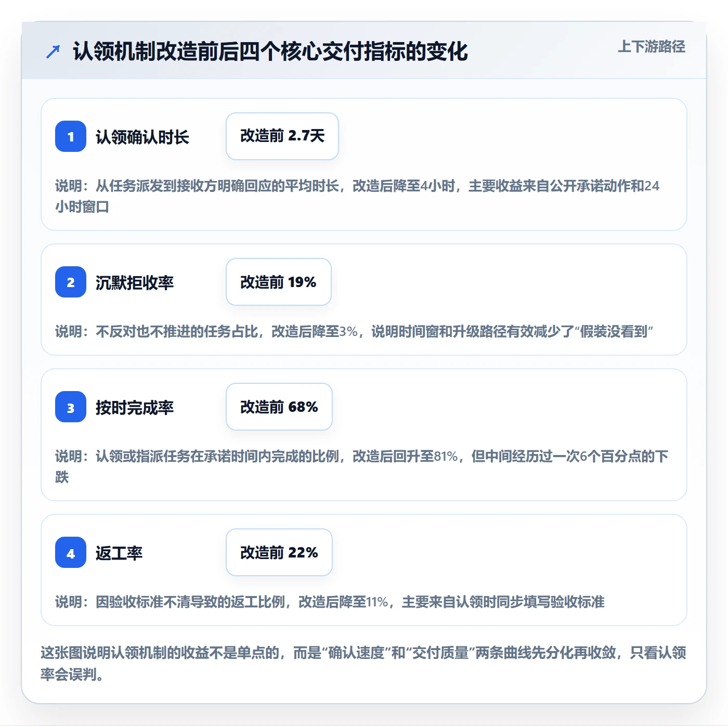Click the description starting with 说明：因验收标准不清
The width and height of the screenshot is (728, 726).
pyautogui.click(x=330, y=602)
